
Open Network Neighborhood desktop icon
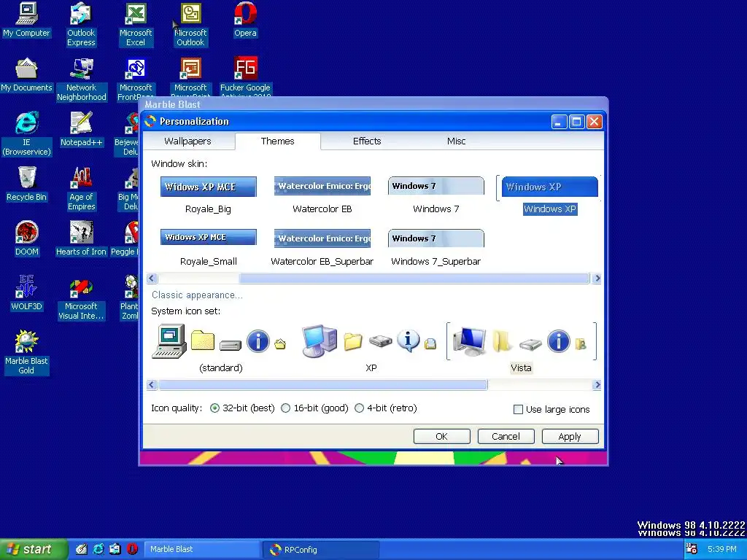[81, 79]
